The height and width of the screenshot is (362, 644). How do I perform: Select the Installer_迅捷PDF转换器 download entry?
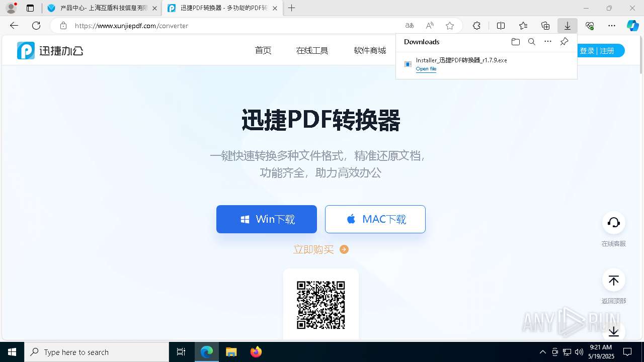pos(486,64)
